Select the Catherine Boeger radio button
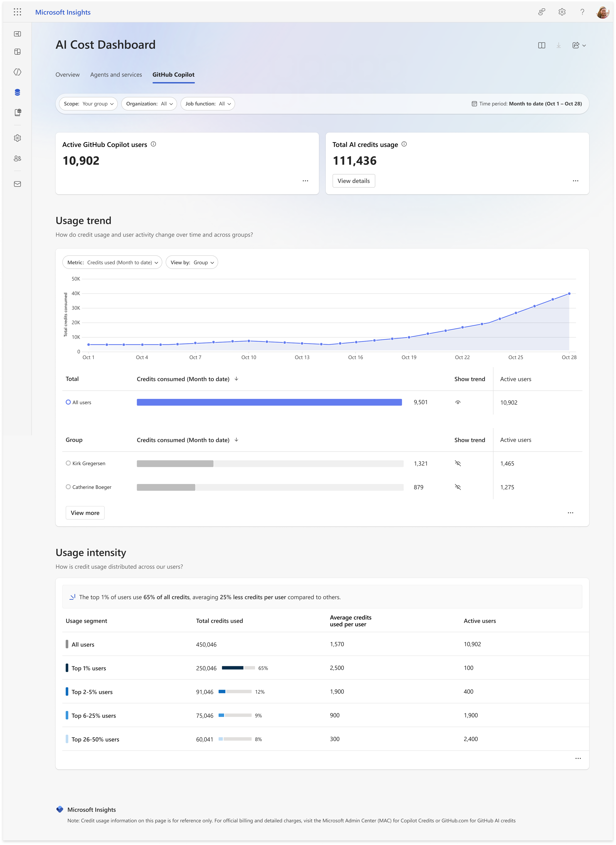Image resolution: width=616 pixels, height=845 pixels. coord(68,487)
